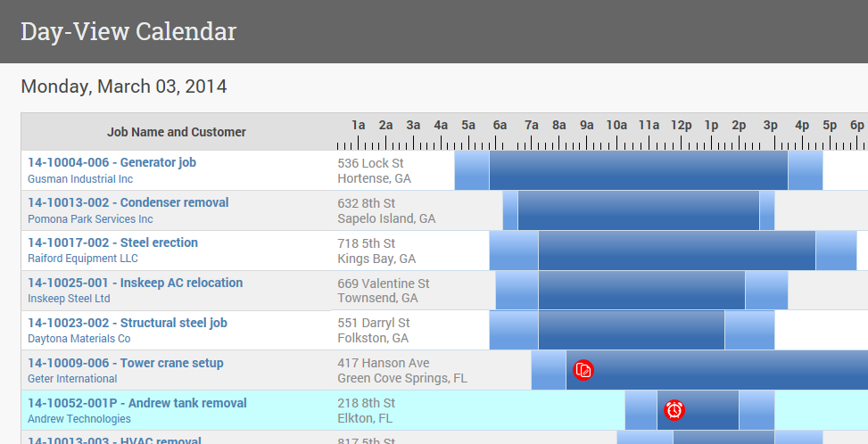Screen dimensions: 868x444
Task: Open Daytona Materials Co customer link
Action: (x=79, y=340)
